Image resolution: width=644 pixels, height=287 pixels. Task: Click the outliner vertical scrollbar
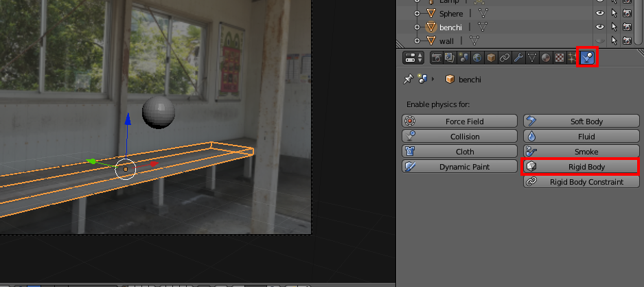pos(637,21)
